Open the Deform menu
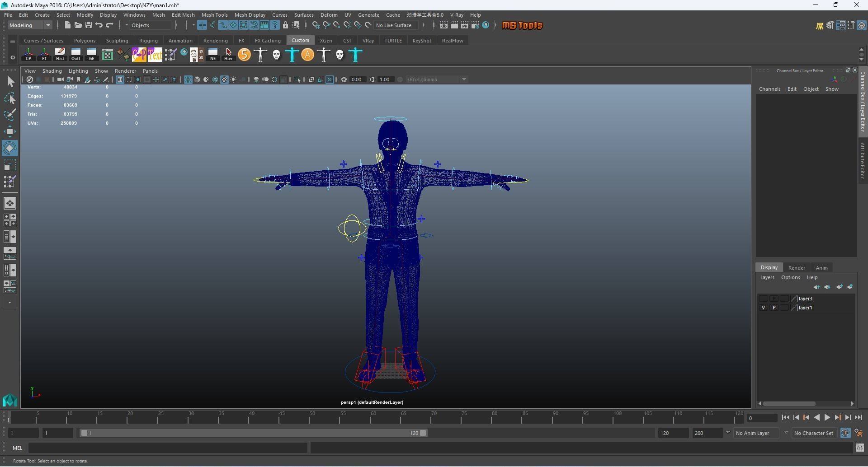Screen dimensions: 868x467 (x=329, y=15)
